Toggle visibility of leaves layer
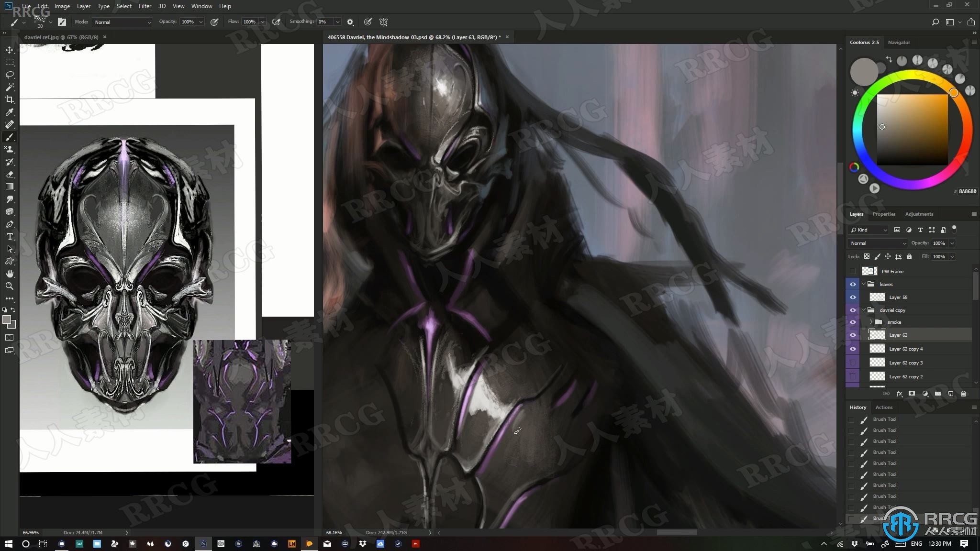The height and width of the screenshot is (551, 980). 853,284
